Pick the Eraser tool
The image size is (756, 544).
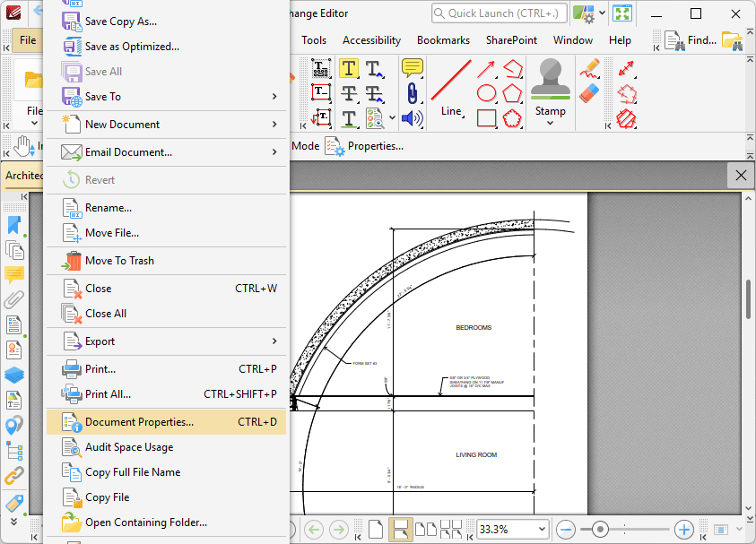[589, 93]
